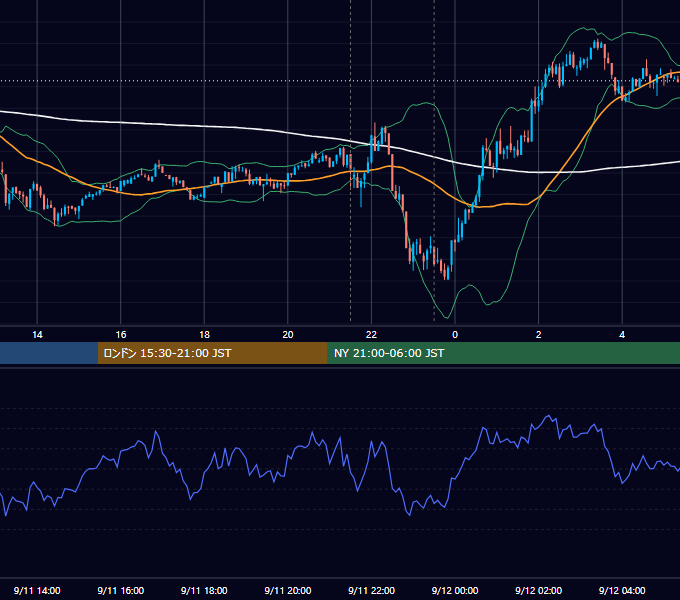Click the 18 hour label on chart axis
This screenshot has height=600, width=680.
pyautogui.click(x=204, y=335)
